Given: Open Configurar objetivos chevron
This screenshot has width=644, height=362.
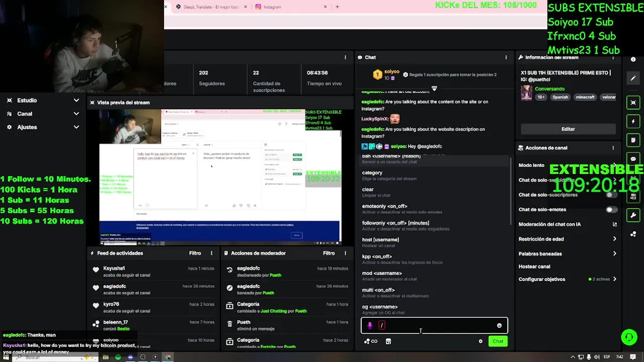Looking at the screenshot, I should coord(614,279).
